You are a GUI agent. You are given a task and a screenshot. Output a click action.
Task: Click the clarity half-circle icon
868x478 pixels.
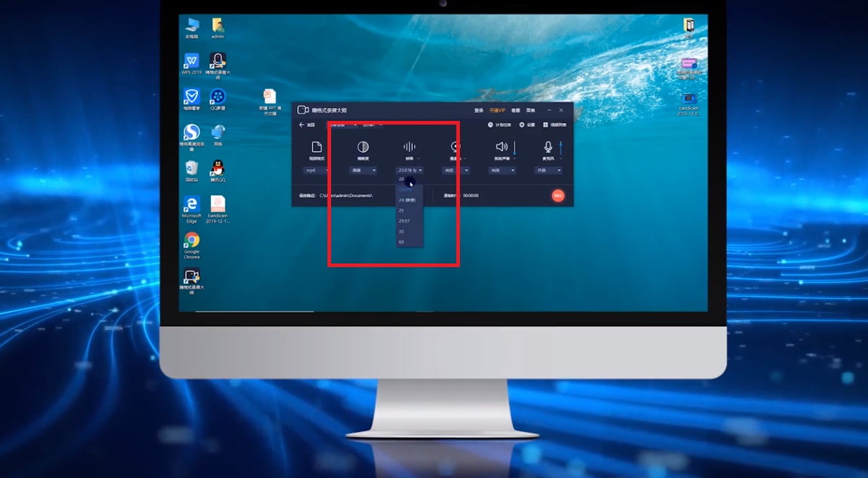point(363,147)
